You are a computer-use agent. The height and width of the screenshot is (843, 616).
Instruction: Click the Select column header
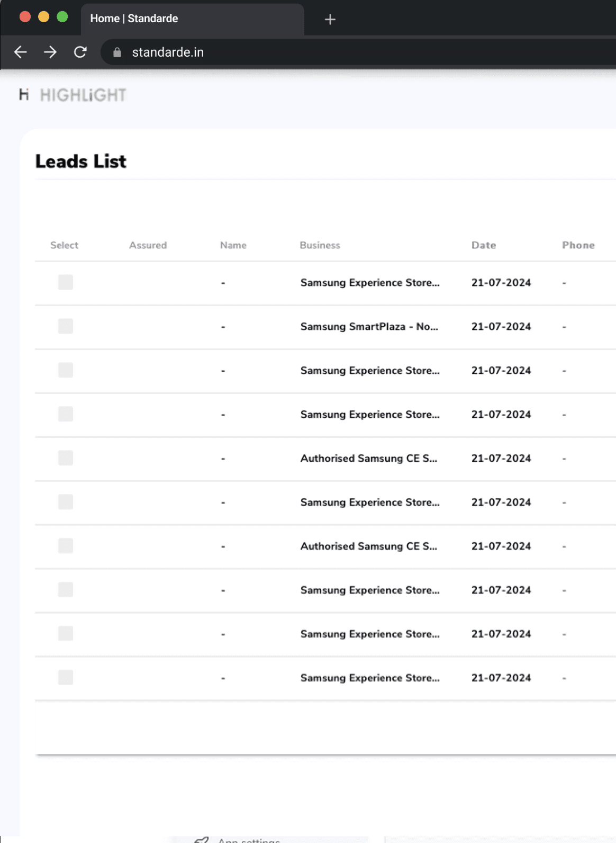(x=64, y=245)
